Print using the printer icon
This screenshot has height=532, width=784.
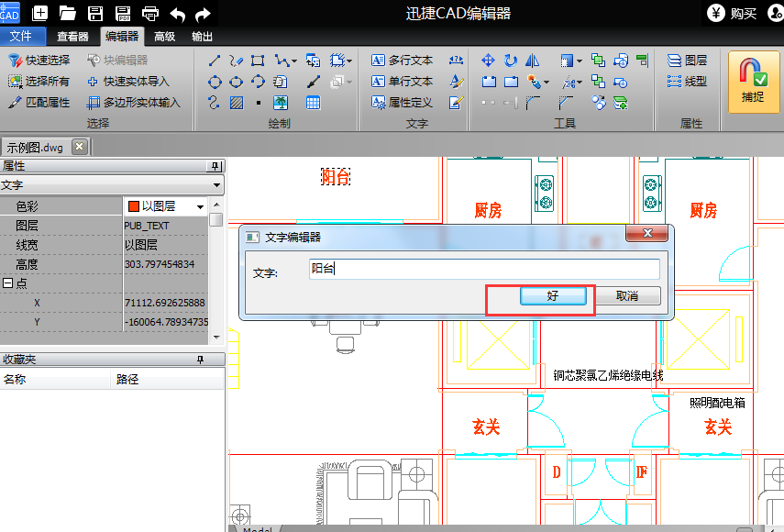pyautogui.click(x=150, y=13)
